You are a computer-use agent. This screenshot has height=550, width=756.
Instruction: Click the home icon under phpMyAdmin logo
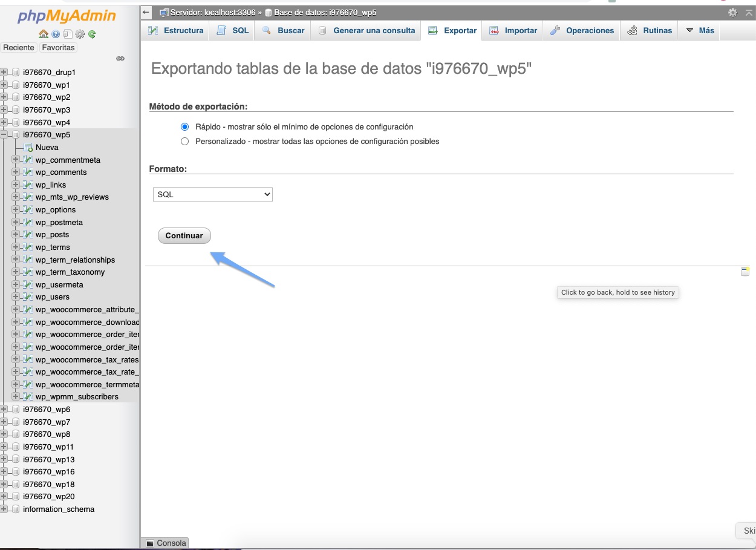point(43,34)
